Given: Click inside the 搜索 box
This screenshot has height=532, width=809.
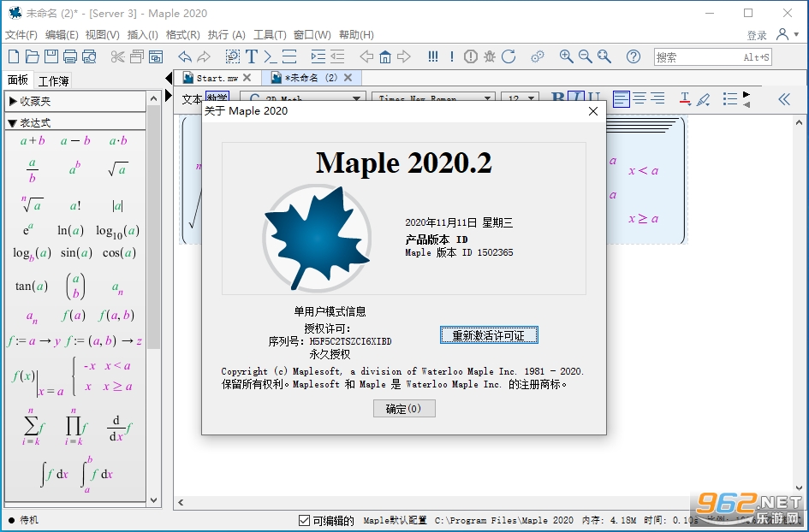Looking at the screenshot, I should pyautogui.click(x=713, y=57).
